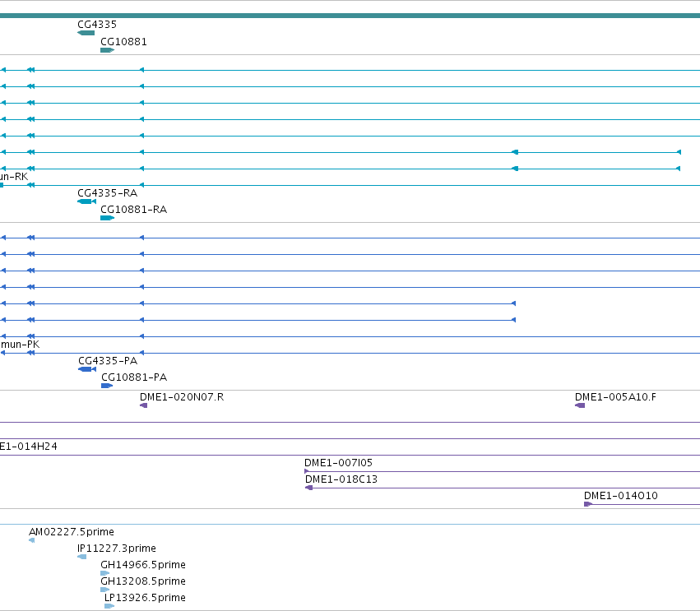
Task: Click the E1-014H24 clone label
Action: point(29,447)
